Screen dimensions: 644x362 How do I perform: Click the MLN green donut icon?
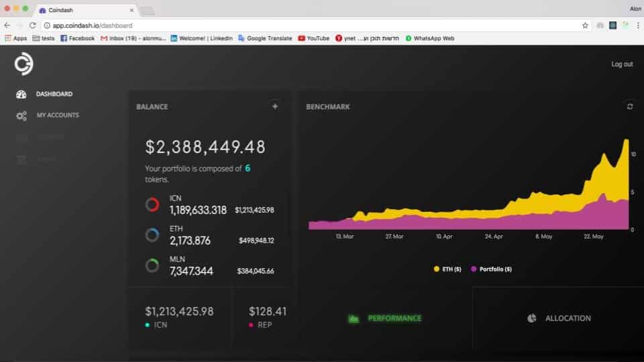click(x=152, y=265)
